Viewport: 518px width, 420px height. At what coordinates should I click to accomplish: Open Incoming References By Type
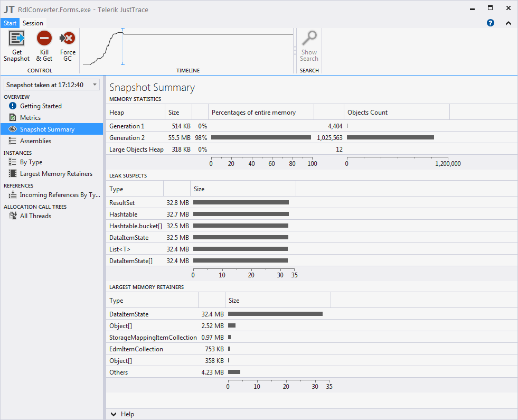pyautogui.click(x=60, y=195)
